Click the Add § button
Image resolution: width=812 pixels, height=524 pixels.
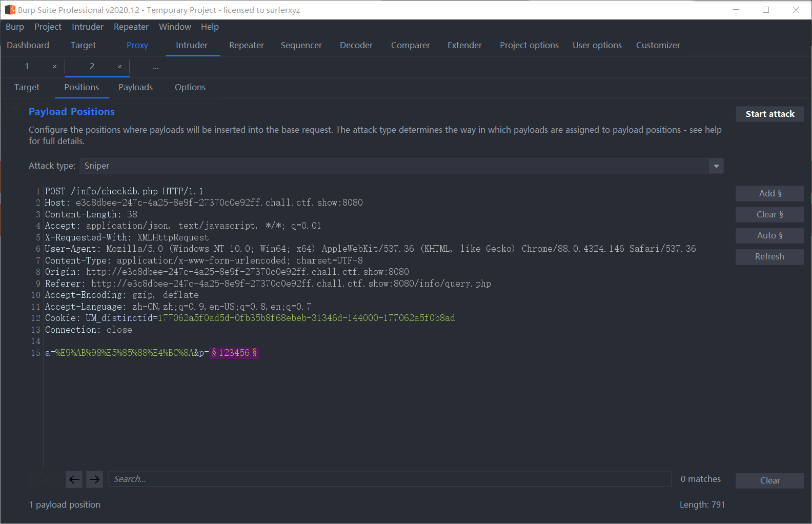coord(770,193)
